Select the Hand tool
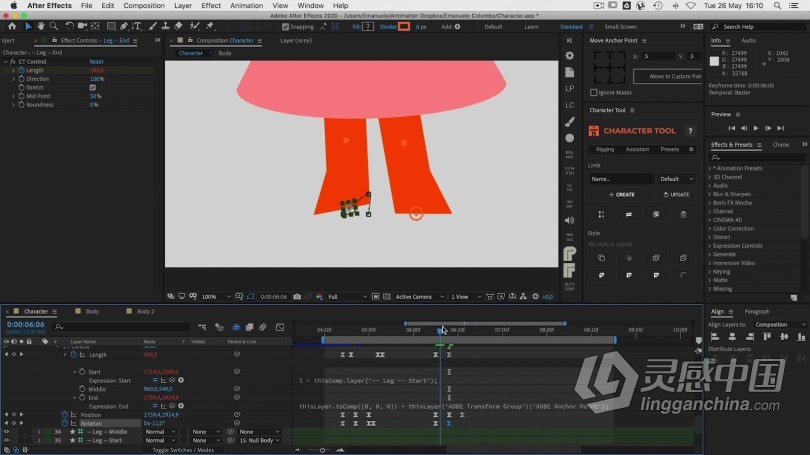 pos(40,26)
